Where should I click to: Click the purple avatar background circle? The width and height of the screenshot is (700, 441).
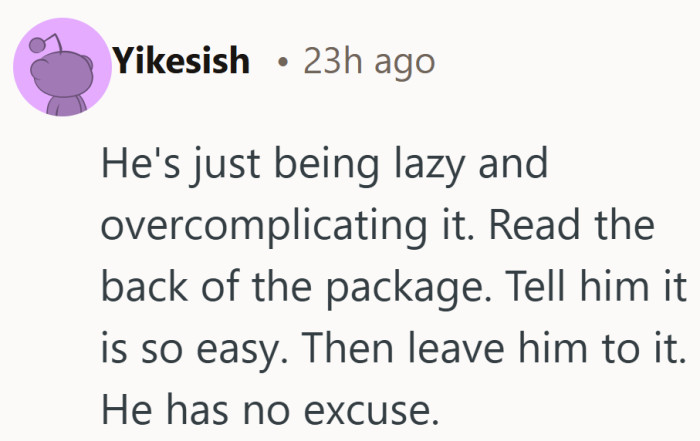click(84, 95)
